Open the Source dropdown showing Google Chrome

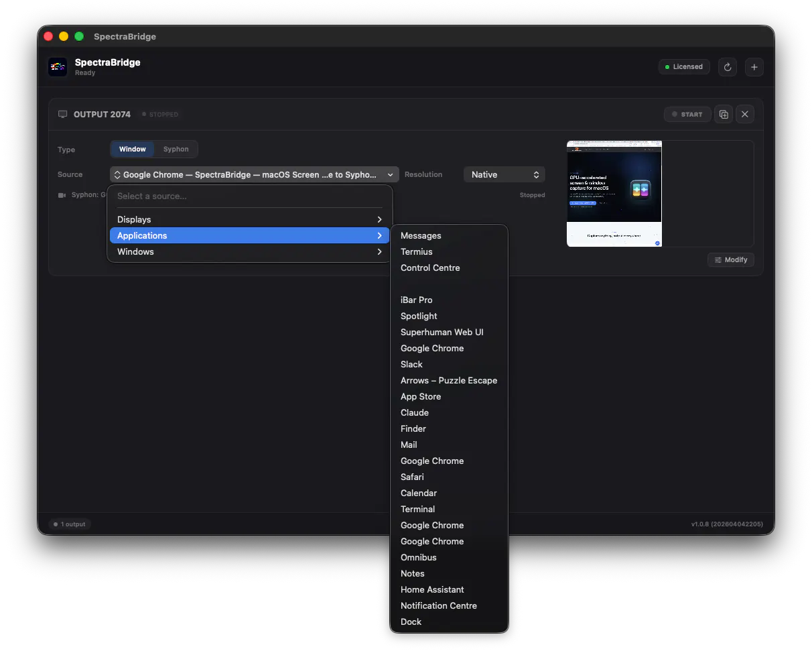point(255,174)
